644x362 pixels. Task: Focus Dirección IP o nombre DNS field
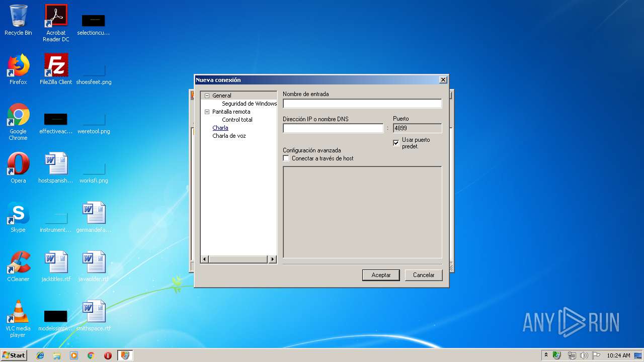[x=333, y=128]
